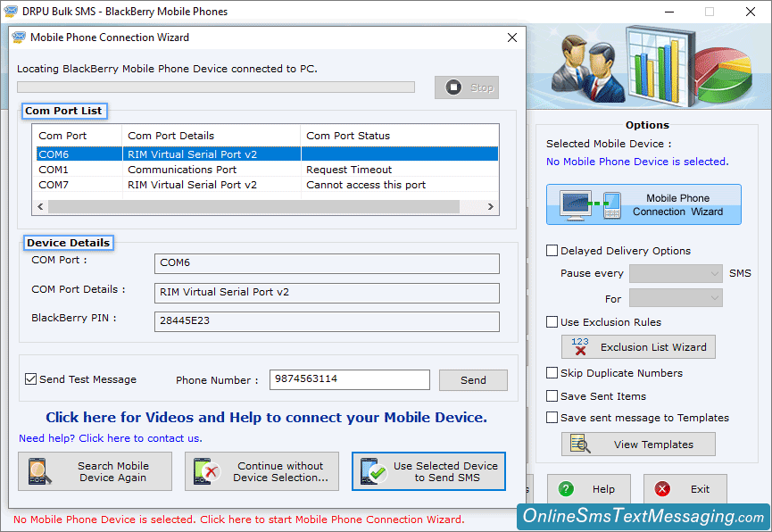Click Search Mobile Device Again button
This screenshot has width=772, height=532.
pyautogui.click(x=95, y=471)
